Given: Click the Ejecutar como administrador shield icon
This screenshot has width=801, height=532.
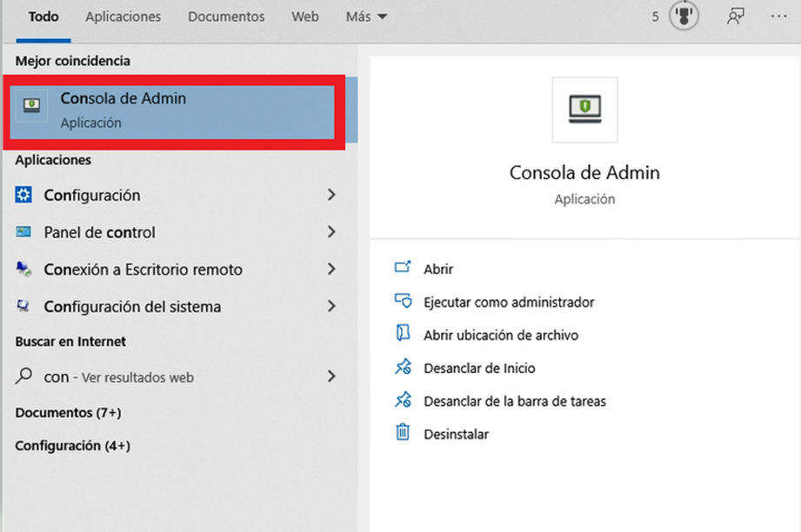Looking at the screenshot, I should click(x=403, y=301).
